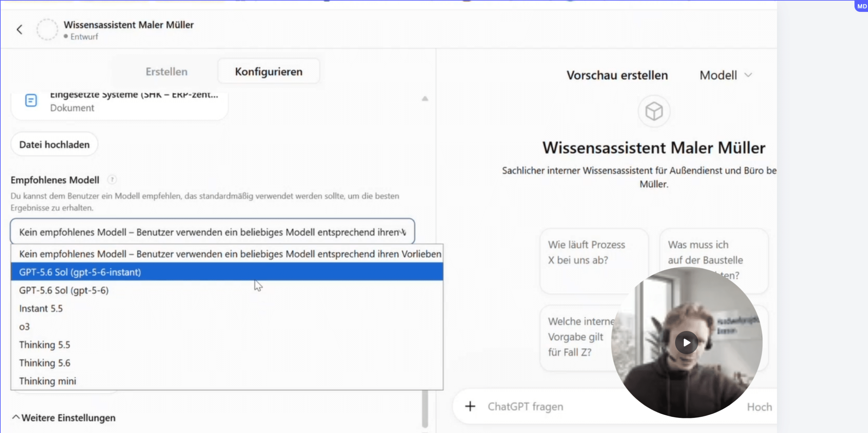Click the back arrow icon
Viewport: 868px width, 433px height.
[x=19, y=30]
